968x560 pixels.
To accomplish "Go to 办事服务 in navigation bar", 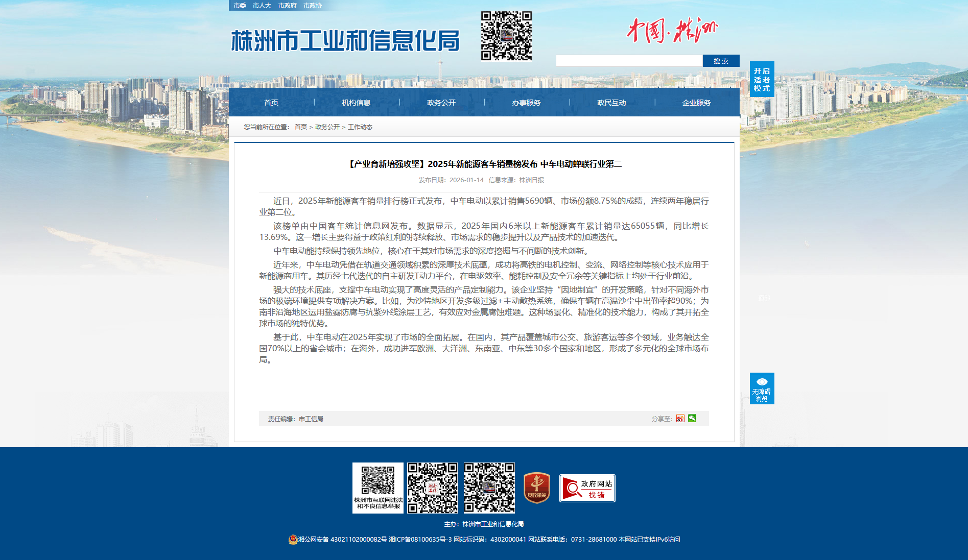I will pyautogui.click(x=526, y=103).
